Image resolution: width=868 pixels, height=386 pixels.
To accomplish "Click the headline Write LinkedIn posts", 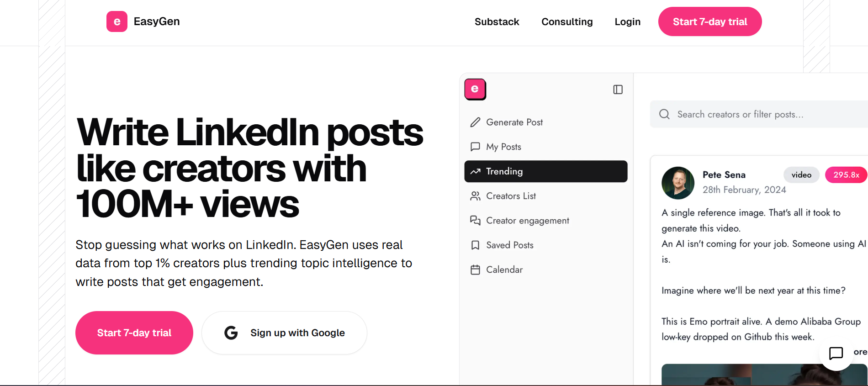I will pyautogui.click(x=250, y=132).
